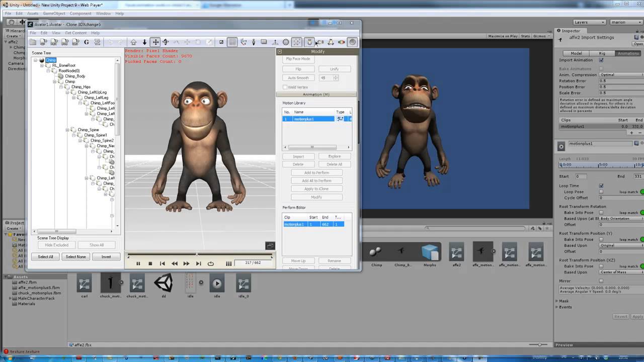Open the Anim. Compression dropdown set to Optimal

click(x=621, y=74)
